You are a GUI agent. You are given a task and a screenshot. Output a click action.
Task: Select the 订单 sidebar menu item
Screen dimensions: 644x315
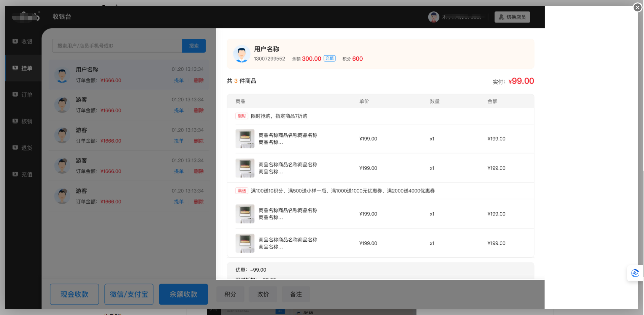pyautogui.click(x=23, y=95)
